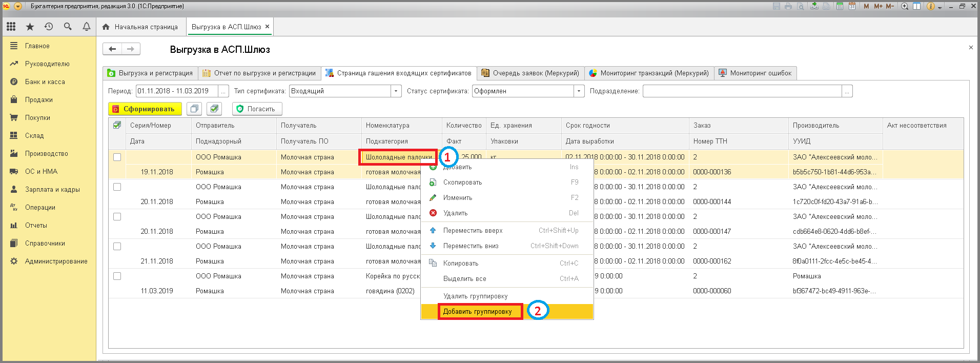Choose Удалить группировку in the context menu

(x=507, y=296)
